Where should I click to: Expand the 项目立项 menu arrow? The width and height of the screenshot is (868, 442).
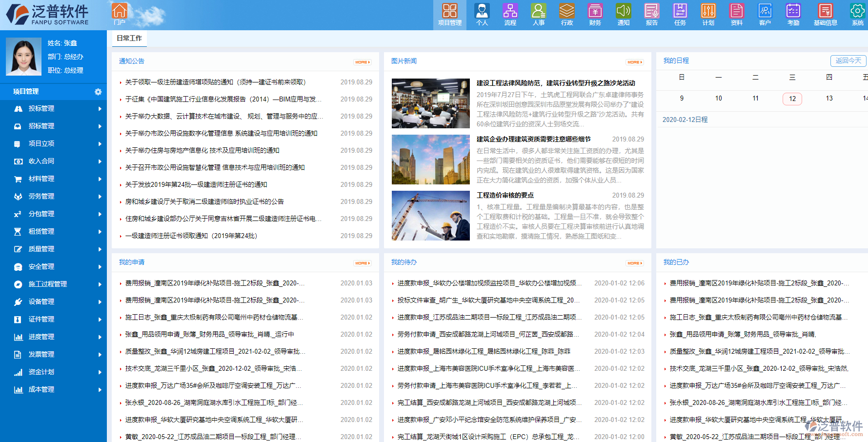[x=100, y=144]
